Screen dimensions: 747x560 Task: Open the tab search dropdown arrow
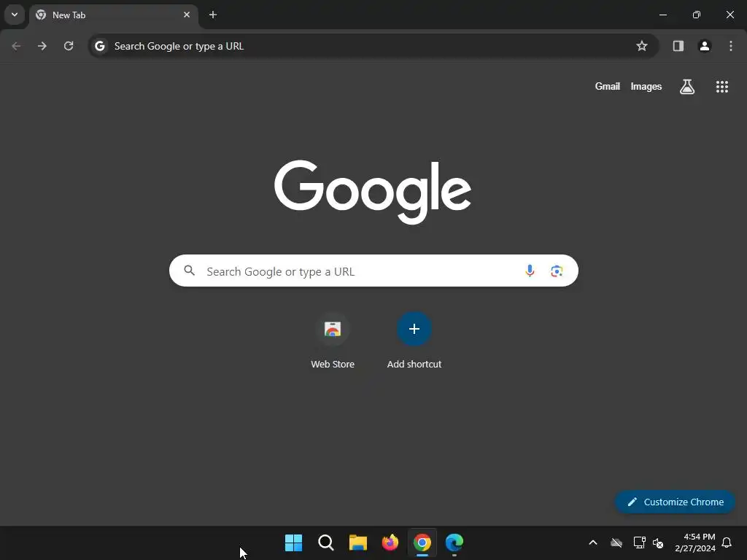coord(15,15)
